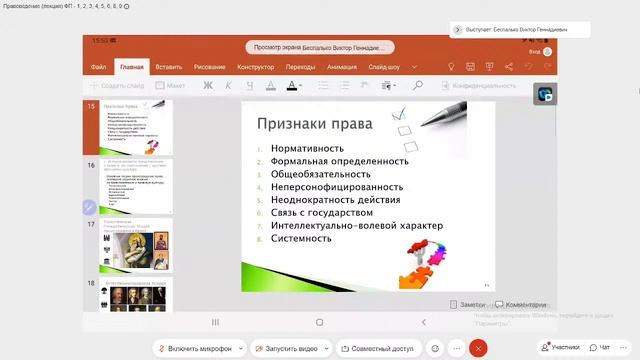The height and width of the screenshot is (360, 640).
Task: Select slide 17 thumbnail
Action: [x=136, y=246]
